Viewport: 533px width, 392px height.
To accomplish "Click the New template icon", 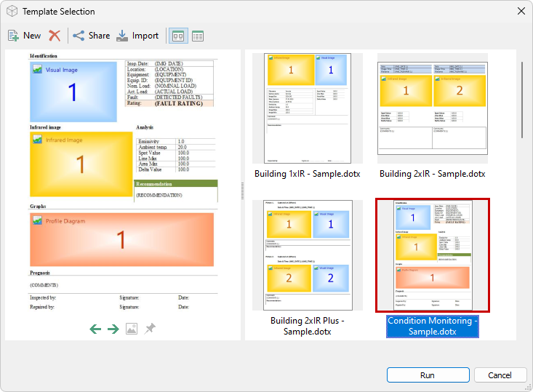I will point(13,36).
